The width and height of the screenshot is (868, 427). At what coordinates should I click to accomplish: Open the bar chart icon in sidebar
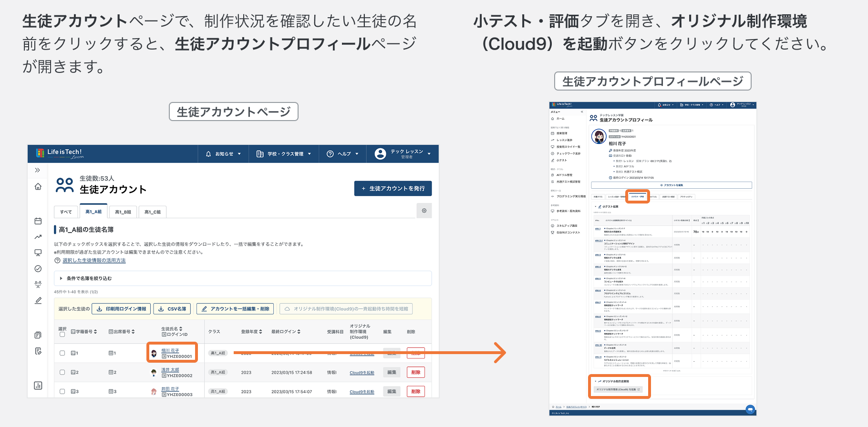38,386
